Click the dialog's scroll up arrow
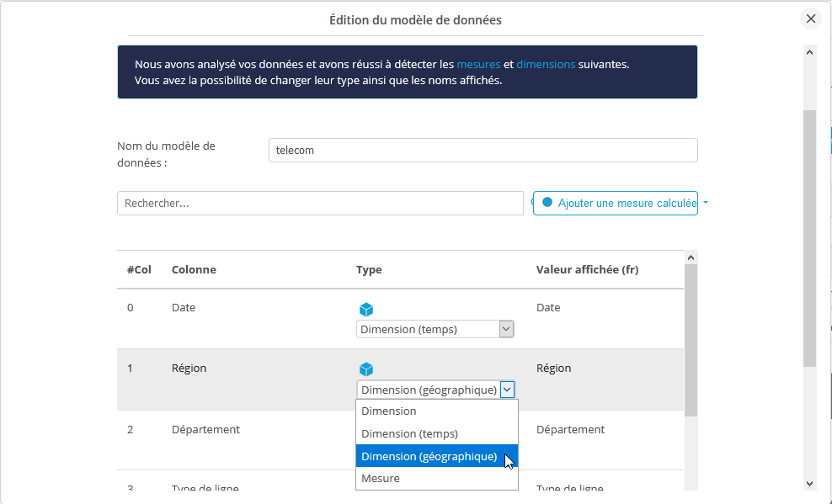 click(x=809, y=52)
